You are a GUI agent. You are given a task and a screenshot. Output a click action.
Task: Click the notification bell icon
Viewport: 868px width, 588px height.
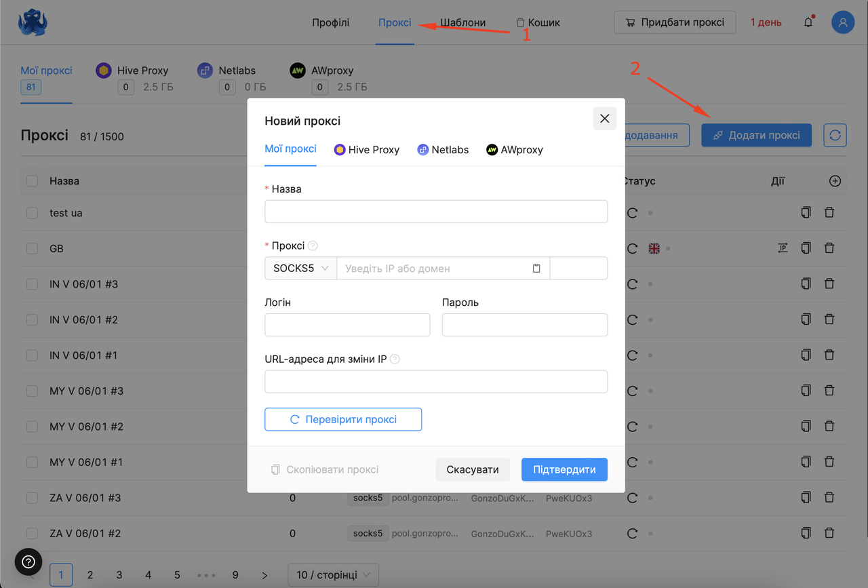click(808, 22)
